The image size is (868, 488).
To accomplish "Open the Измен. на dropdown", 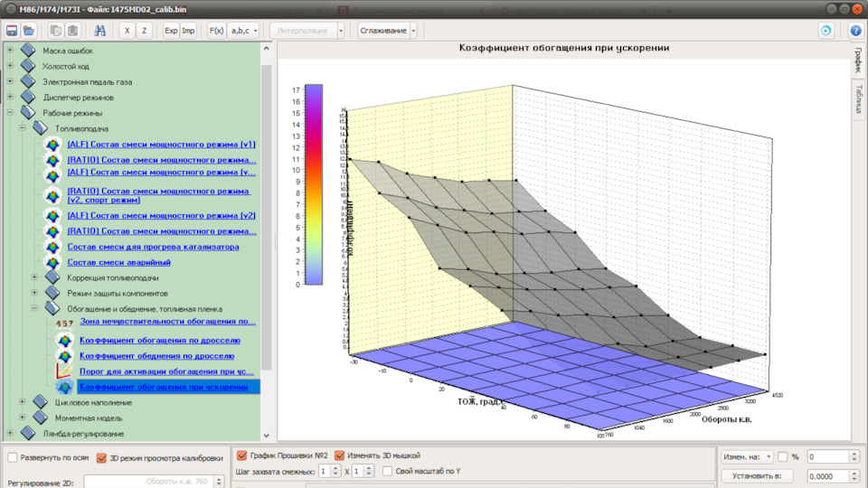I will tap(748, 456).
